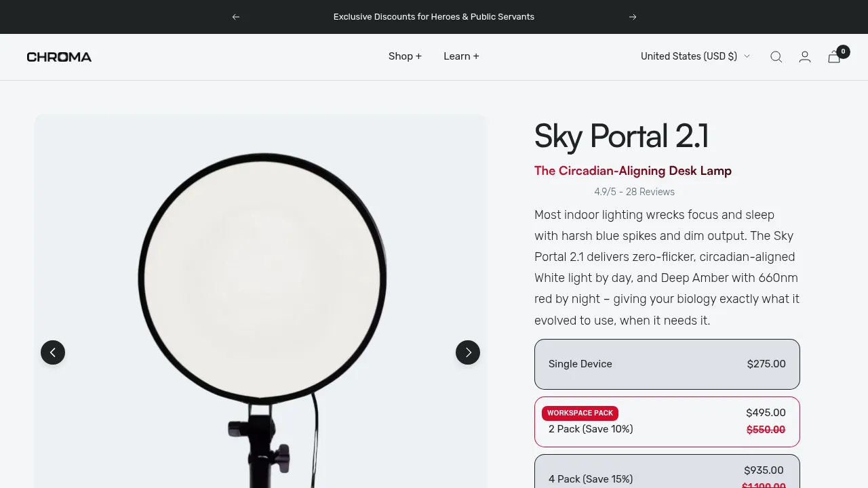Click the Exclusive Discounts for Heroes announcement
Viewport: 868px width, 488px height.
click(x=434, y=17)
